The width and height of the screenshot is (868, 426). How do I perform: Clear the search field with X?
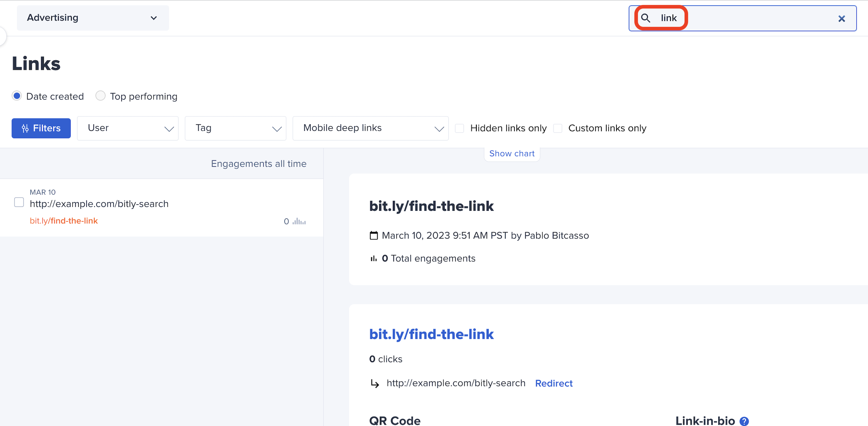tap(841, 18)
